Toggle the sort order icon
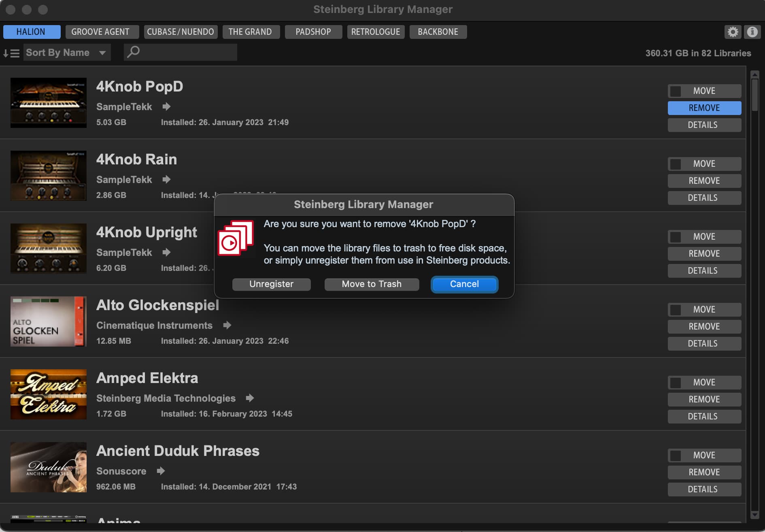The height and width of the screenshot is (532, 765). pyautogui.click(x=11, y=53)
